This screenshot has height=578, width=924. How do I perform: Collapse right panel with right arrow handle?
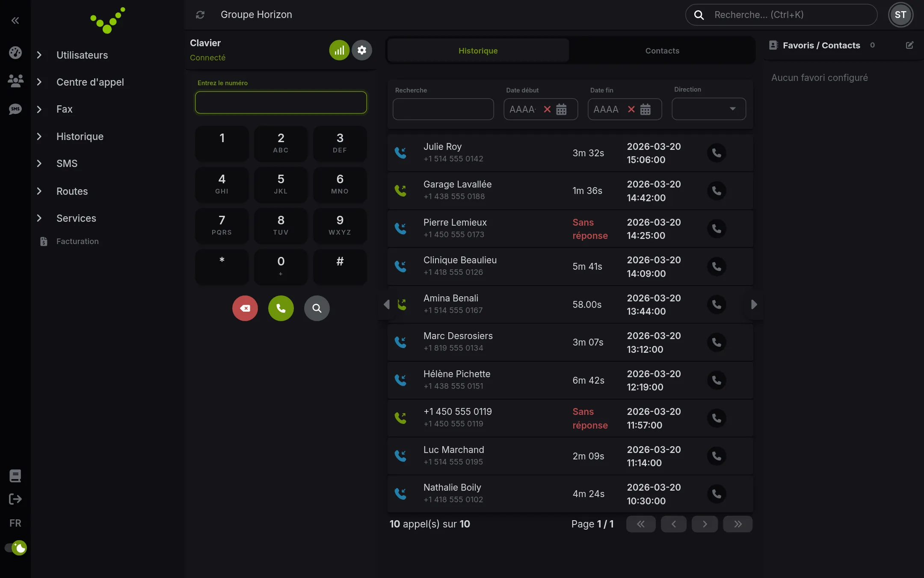coord(754,304)
